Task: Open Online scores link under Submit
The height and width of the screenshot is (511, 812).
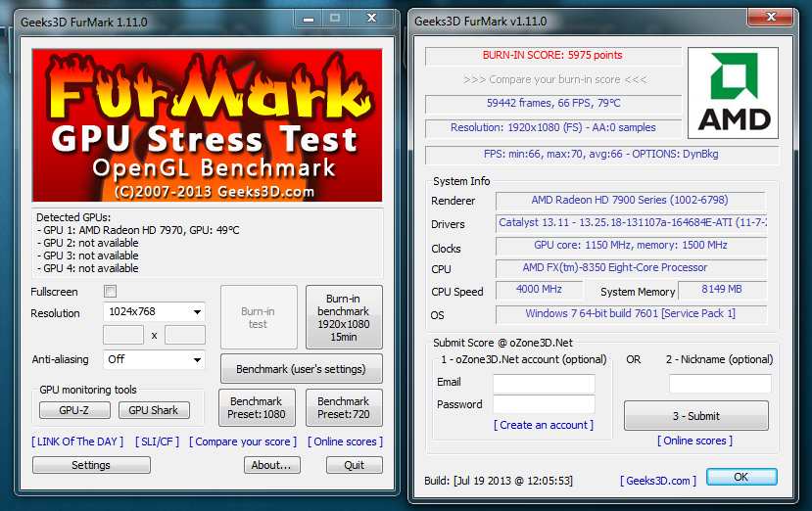Action: 694,441
